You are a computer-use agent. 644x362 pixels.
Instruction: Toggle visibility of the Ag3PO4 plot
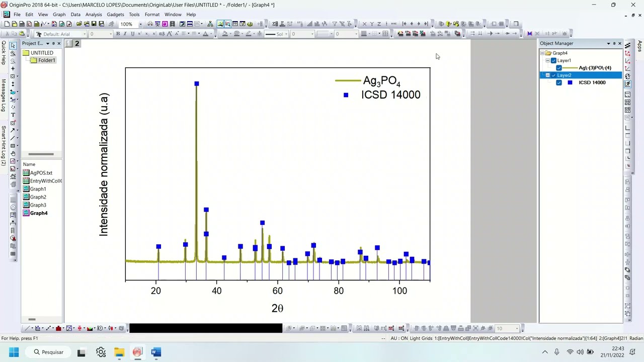[559, 68]
